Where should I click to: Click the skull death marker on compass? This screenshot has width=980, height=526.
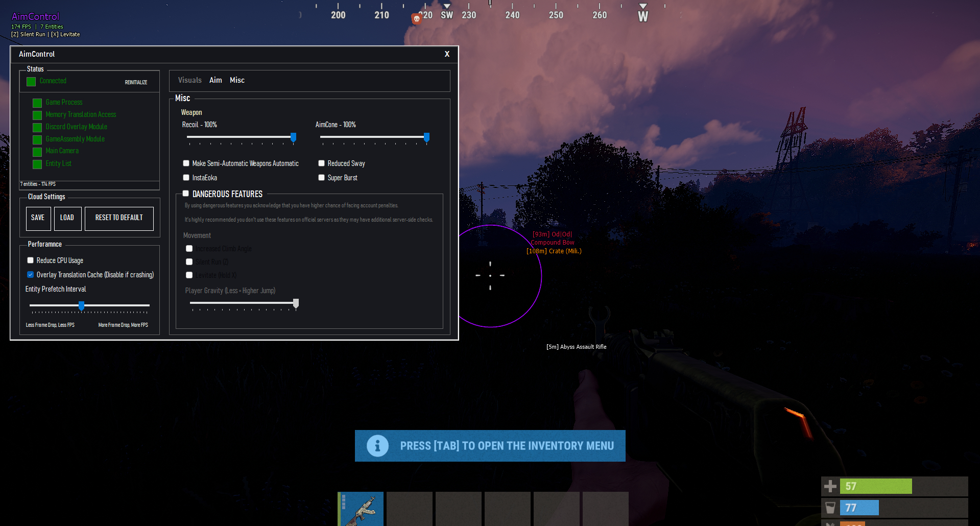coord(416,19)
